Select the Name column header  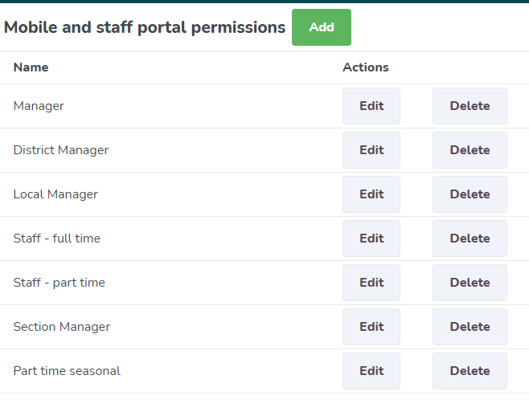tap(31, 67)
